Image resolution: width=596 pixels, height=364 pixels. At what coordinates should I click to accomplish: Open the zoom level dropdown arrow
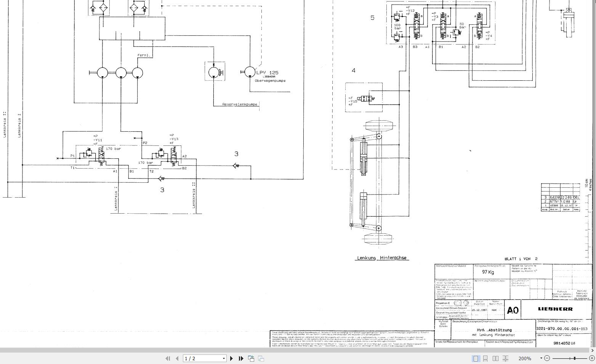point(541,358)
